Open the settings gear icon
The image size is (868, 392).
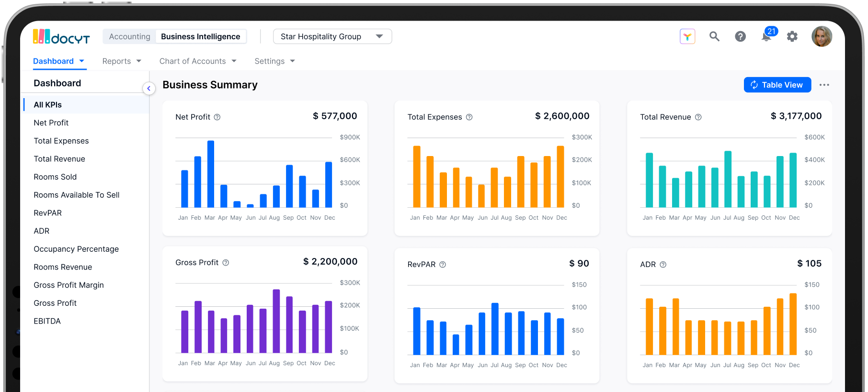792,36
